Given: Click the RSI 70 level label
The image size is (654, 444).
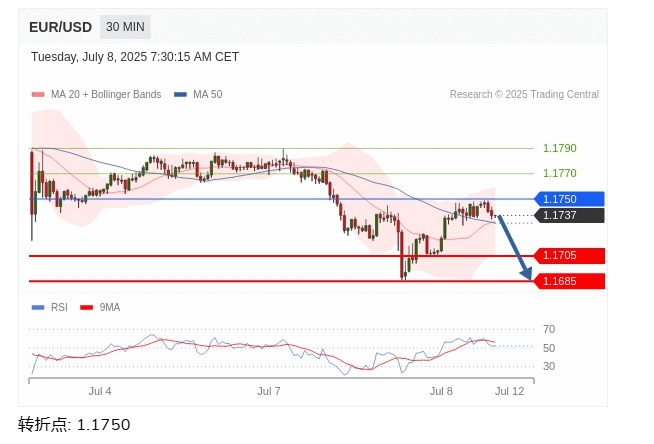Looking at the screenshot, I should click(549, 329).
